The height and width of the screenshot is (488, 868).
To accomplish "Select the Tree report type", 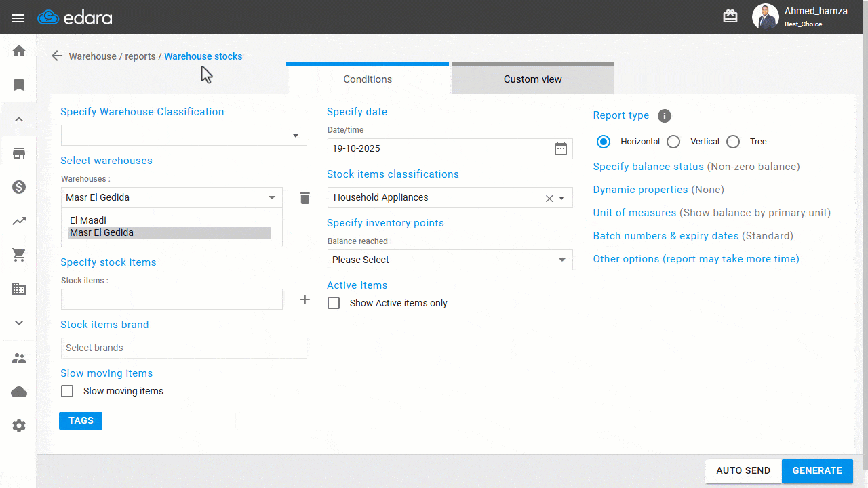I will 733,142.
